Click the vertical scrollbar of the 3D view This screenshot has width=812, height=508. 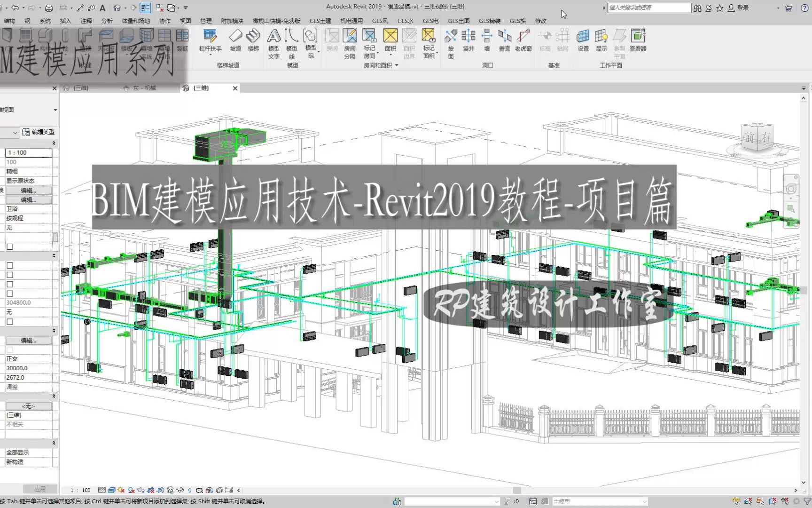(x=803, y=290)
